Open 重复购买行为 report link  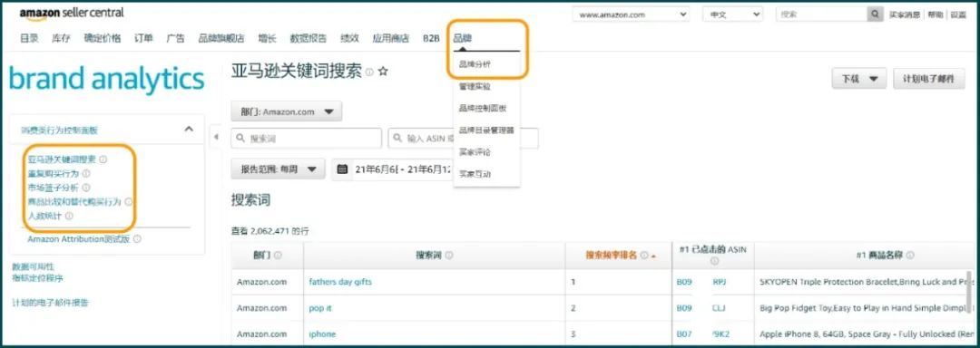point(54,173)
